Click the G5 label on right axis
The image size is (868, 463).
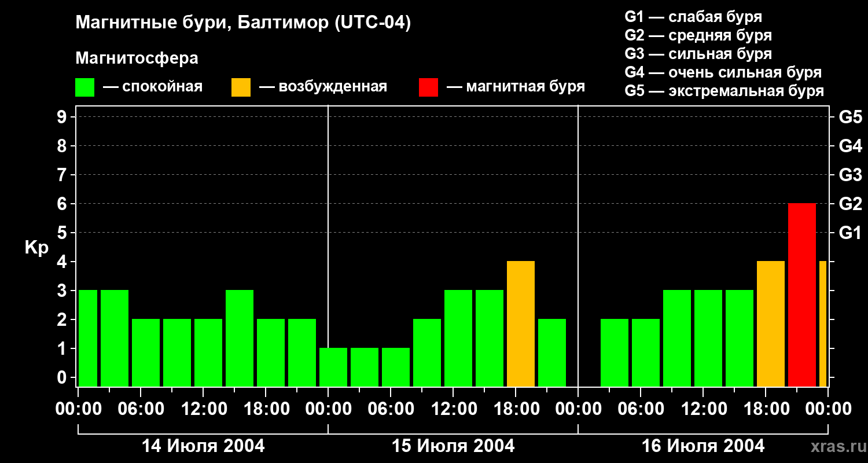850,117
